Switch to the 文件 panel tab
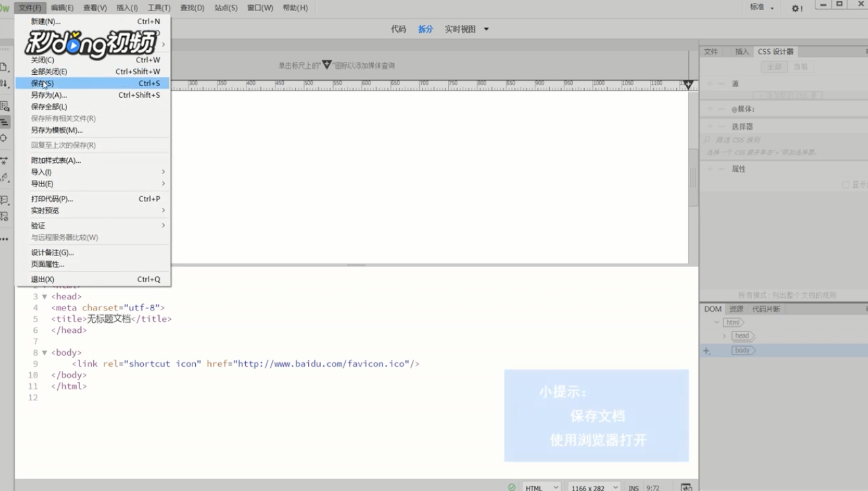 coord(711,51)
